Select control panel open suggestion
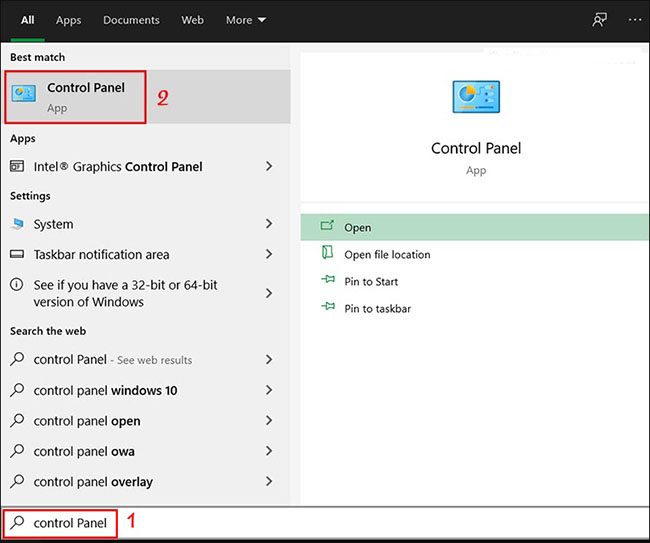The image size is (650, 543). [146, 420]
